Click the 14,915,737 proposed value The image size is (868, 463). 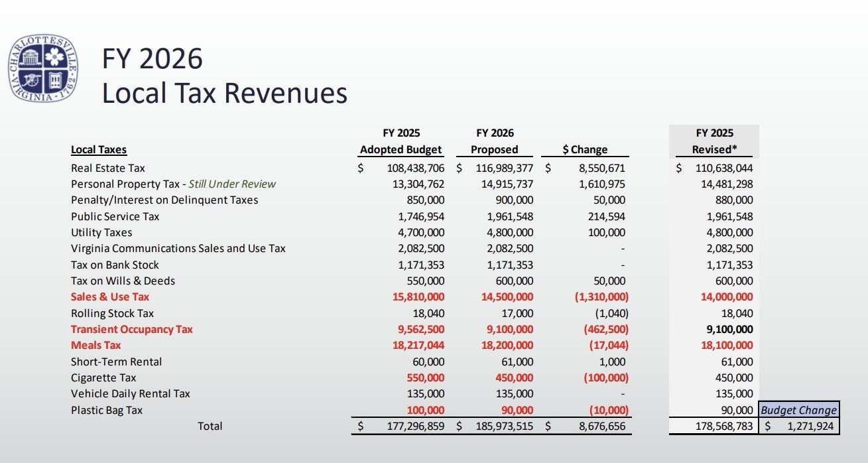tap(507, 184)
